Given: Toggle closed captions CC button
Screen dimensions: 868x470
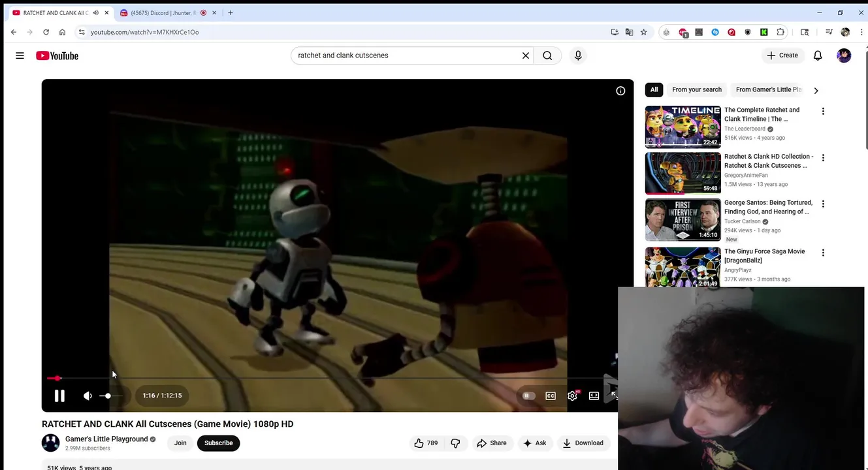Looking at the screenshot, I should [551, 396].
